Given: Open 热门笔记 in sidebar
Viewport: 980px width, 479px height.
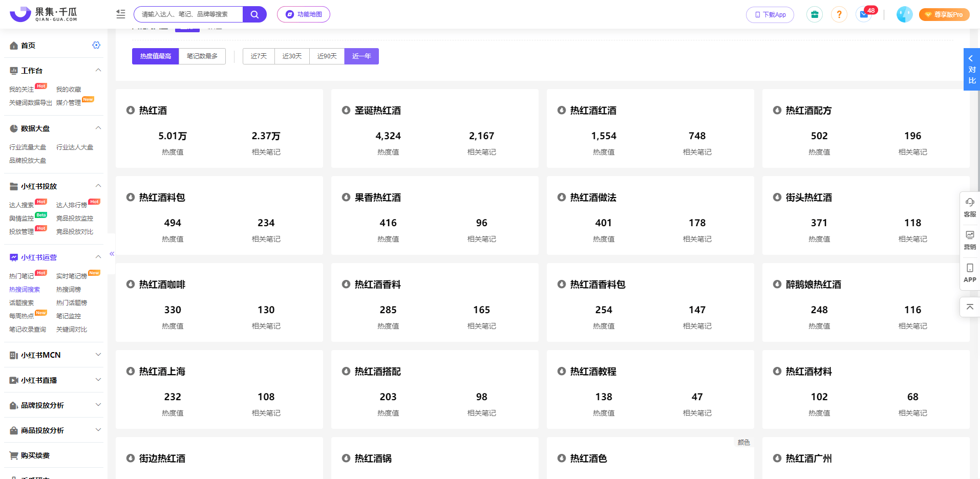Looking at the screenshot, I should tap(22, 276).
